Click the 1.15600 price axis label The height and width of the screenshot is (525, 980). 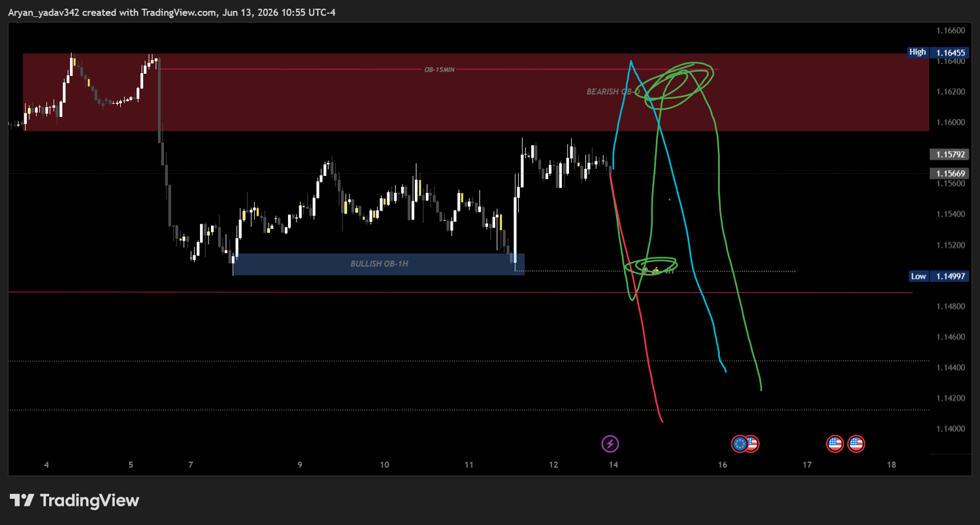(951, 184)
